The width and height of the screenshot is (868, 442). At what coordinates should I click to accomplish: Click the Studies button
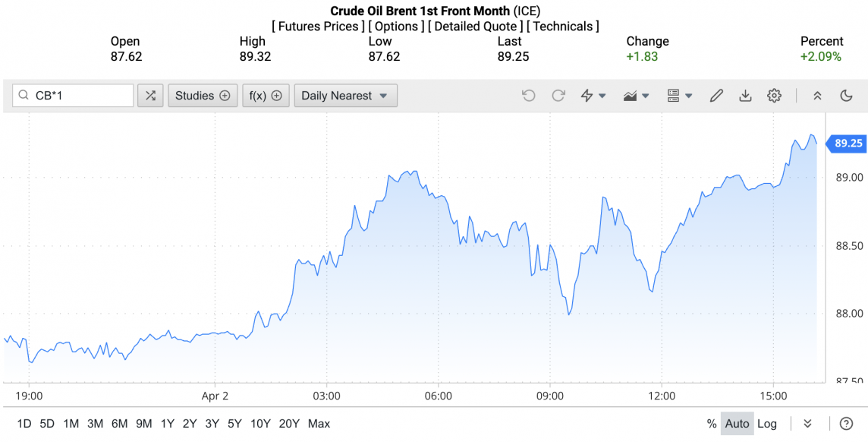(202, 96)
